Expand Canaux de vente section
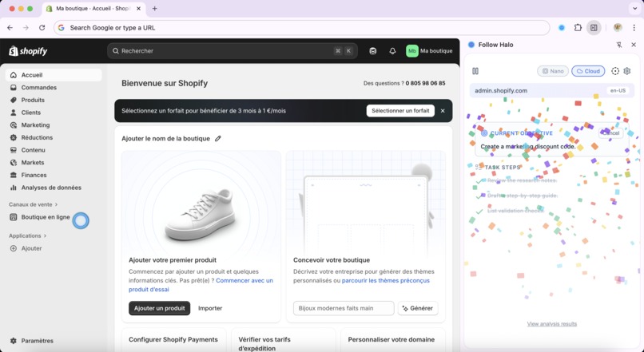Image resolution: width=644 pixels, height=352 pixels. coord(34,204)
